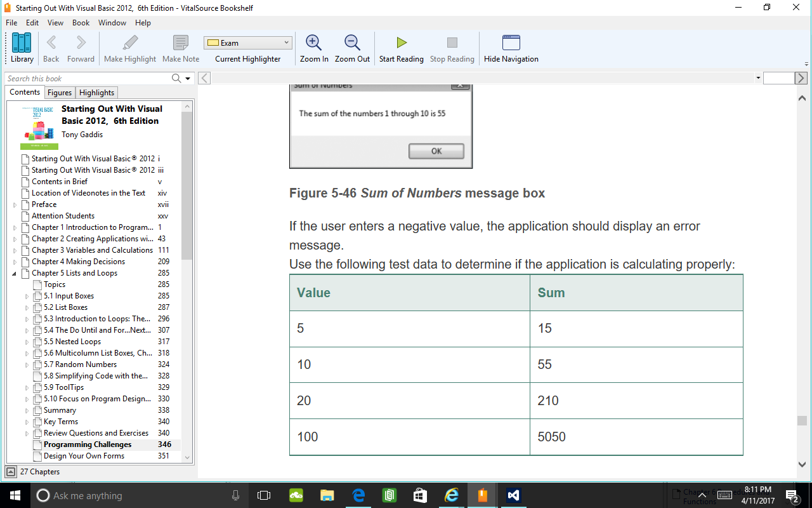Open Internet Explorer on the taskbar
812x508 pixels.
pyautogui.click(x=451, y=495)
